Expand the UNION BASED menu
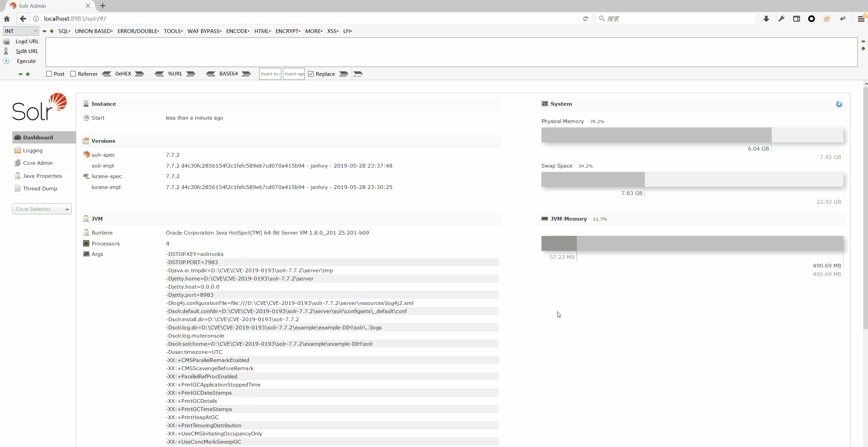 [x=94, y=31]
